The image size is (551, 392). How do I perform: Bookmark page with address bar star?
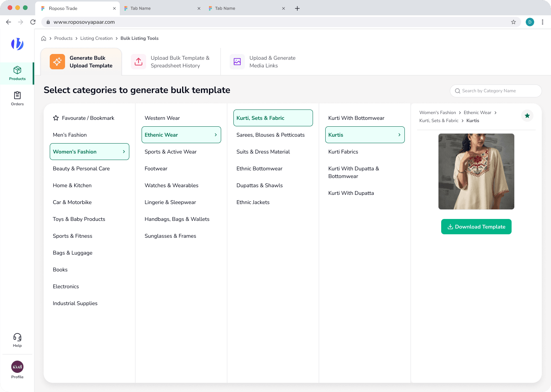pos(514,22)
